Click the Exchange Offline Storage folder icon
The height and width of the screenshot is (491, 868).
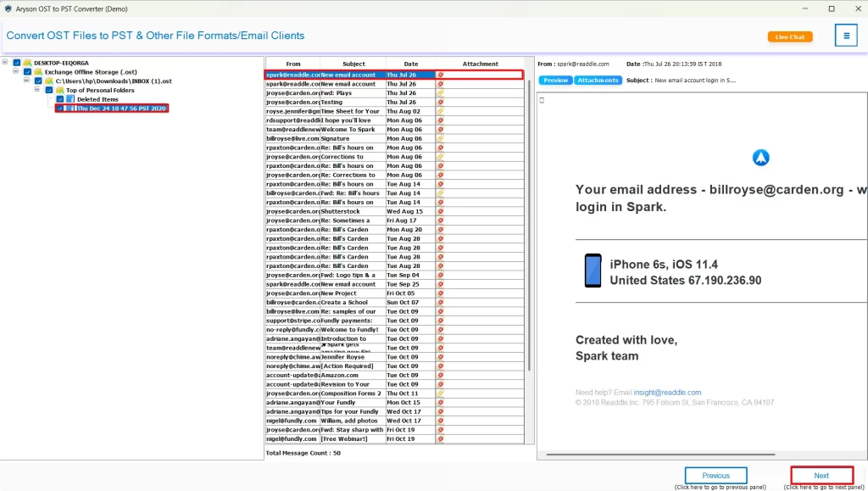pyautogui.click(x=38, y=72)
